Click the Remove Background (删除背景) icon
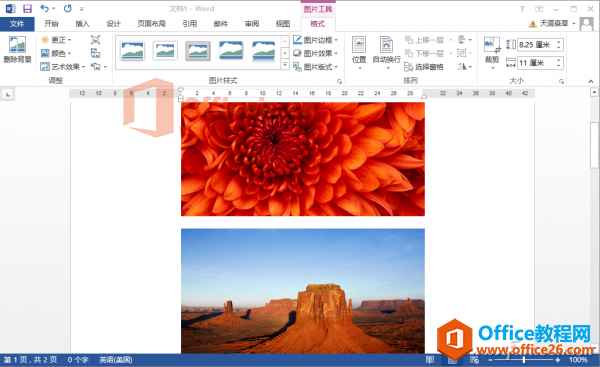Screen dimensions: 600x367 pyautogui.click(x=17, y=49)
